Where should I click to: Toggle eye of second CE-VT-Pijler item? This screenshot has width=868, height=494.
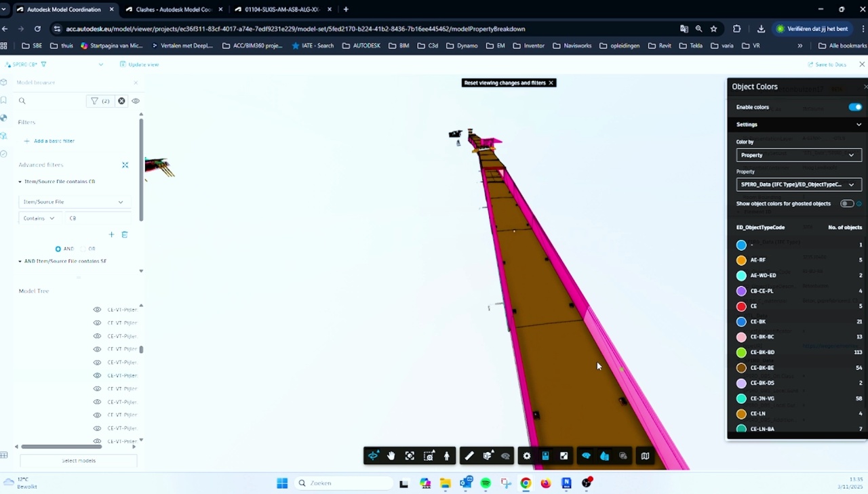pyautogui.click(x=97, y=323)
